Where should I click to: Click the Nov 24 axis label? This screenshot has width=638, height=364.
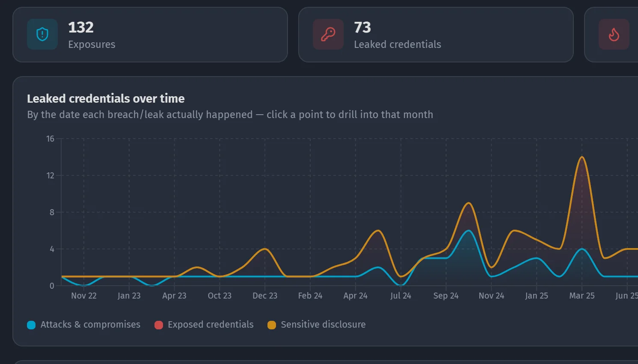(x=491, y=296)
